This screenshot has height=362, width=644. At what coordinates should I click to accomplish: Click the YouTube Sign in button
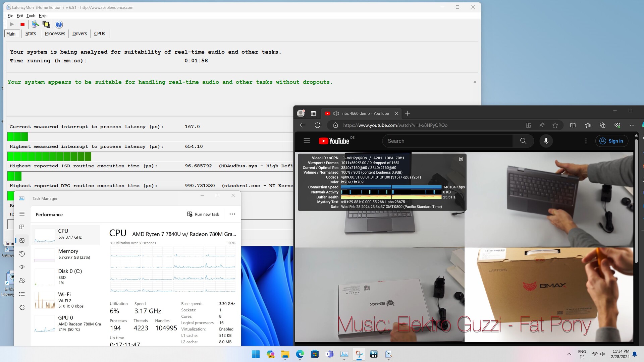(611, 141)
